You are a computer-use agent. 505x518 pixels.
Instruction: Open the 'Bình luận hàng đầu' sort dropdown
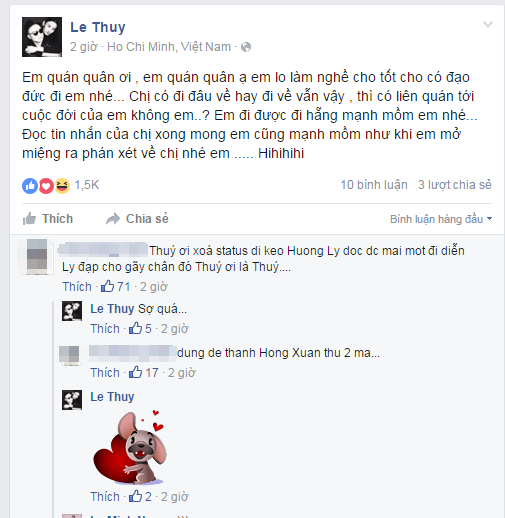click(x=441, y=219)
